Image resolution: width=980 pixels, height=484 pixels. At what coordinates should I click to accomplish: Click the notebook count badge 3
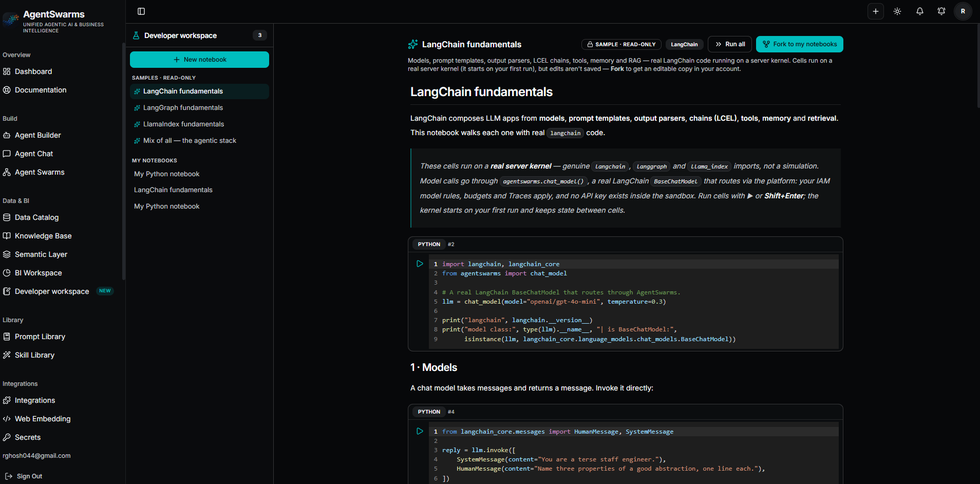260,35
